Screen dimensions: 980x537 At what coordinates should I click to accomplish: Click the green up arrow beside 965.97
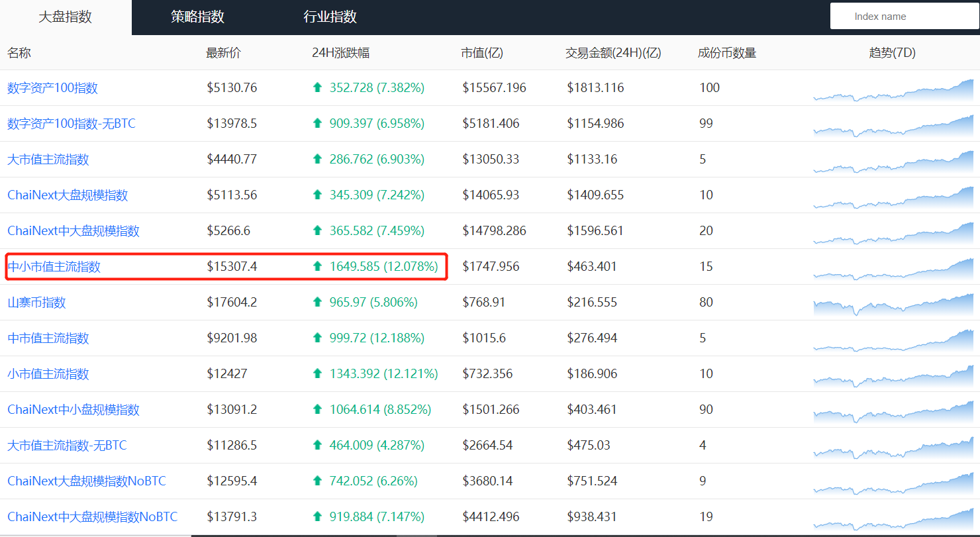click(x=317, y=302)
